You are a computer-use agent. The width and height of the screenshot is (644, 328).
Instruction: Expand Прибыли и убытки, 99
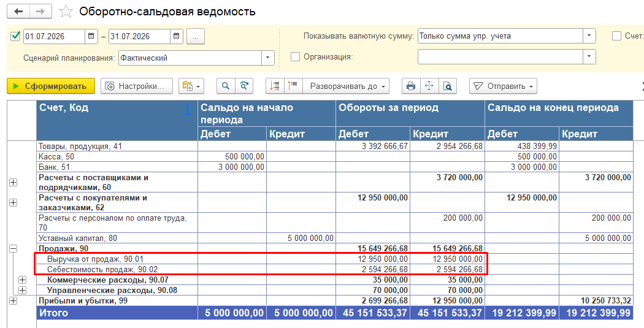click(13, 300)
